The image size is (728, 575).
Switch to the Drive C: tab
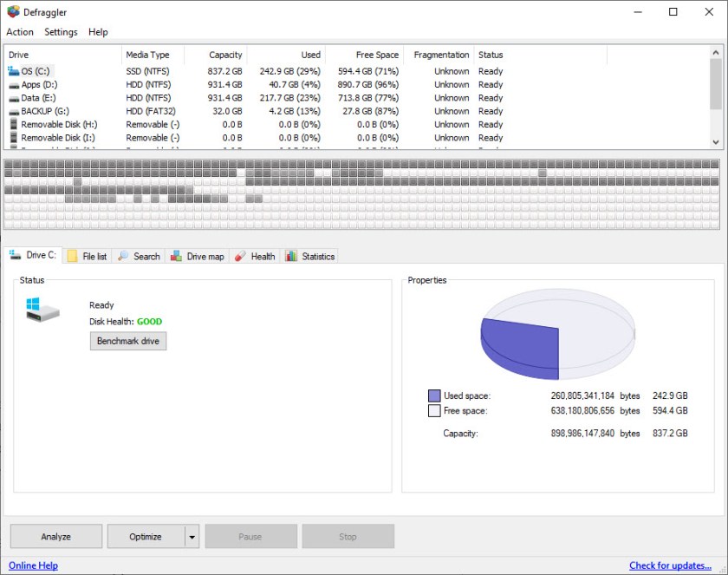coord(33,256)
